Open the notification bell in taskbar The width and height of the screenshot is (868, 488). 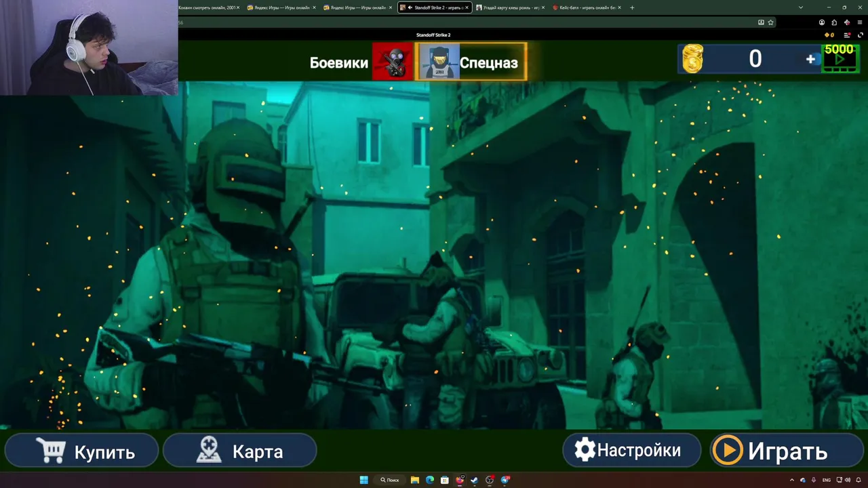click(859, 480)
